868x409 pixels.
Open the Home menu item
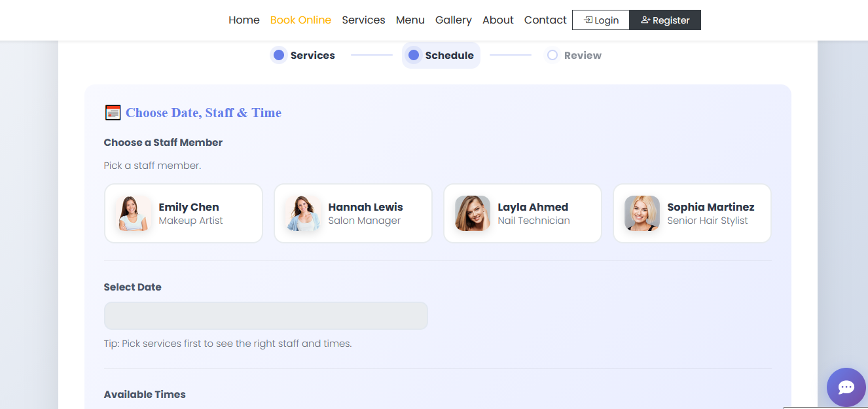click(244, 20)
